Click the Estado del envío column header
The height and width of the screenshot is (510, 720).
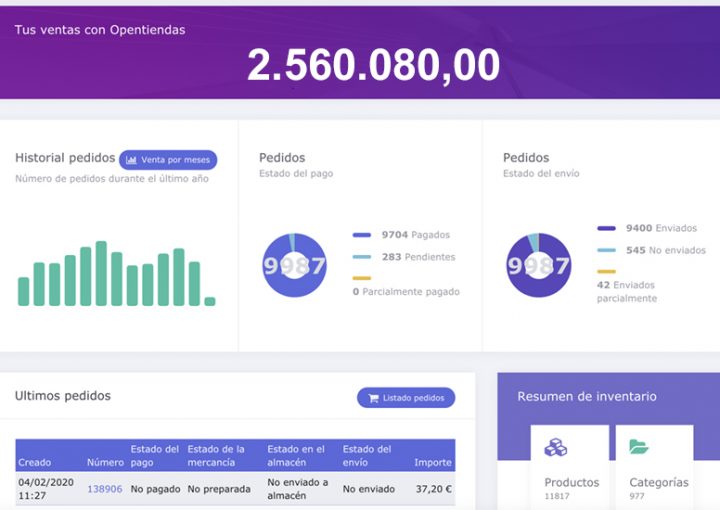[x=366, y=455]
